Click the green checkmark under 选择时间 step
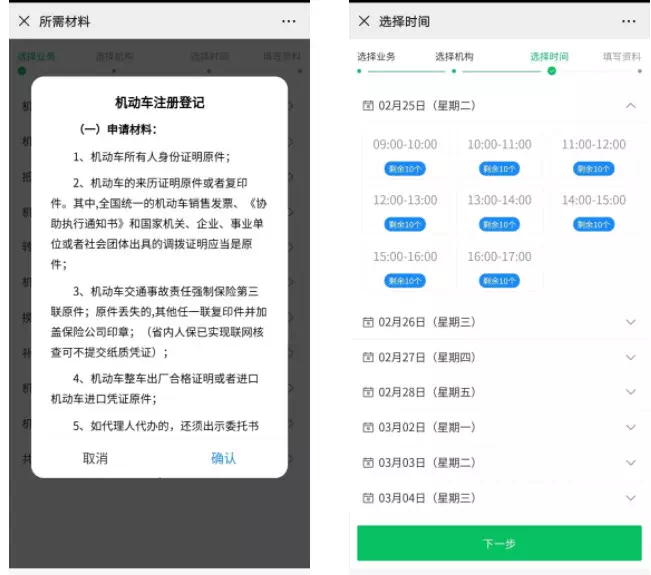The image size is (651, 575). pos(551,72)
